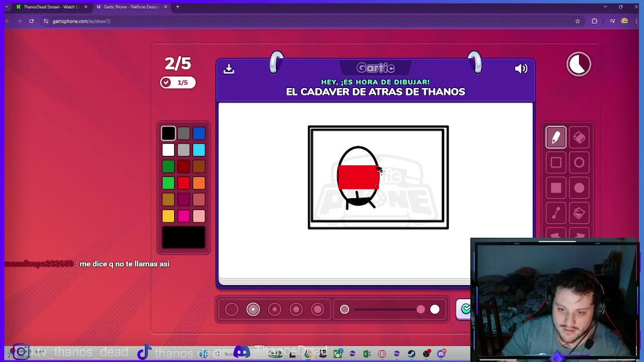This screenshot has height=362, width=644.
Task: Reload the Gartic Phone page
Action: (x=31, y=21)
